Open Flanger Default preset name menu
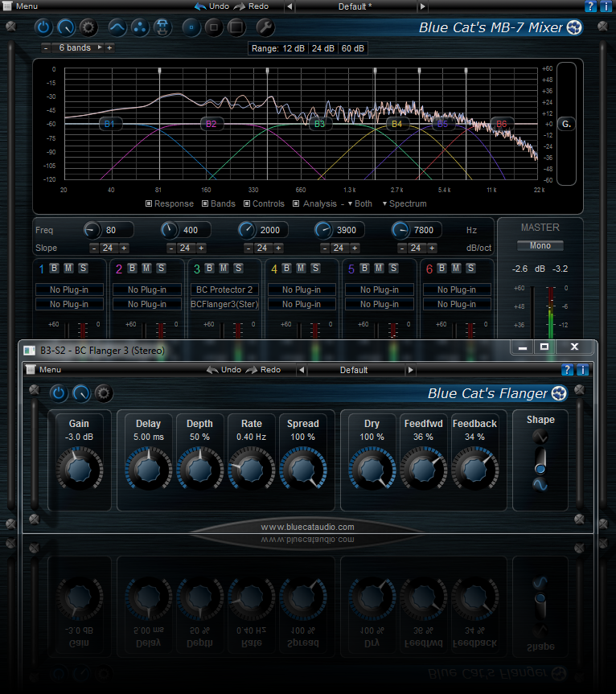Screen dimensions: 616x694 (x=354, y=370)
